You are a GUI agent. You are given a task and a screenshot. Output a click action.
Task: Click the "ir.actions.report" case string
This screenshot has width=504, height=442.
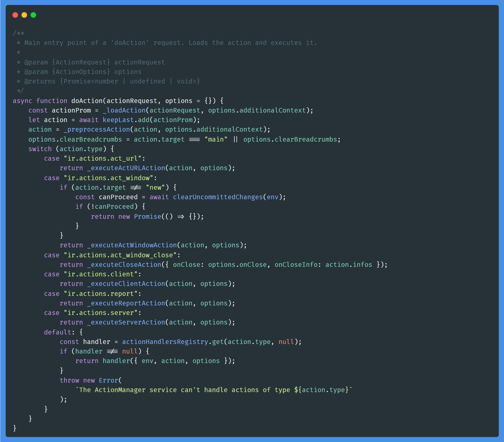pos(101,294)
